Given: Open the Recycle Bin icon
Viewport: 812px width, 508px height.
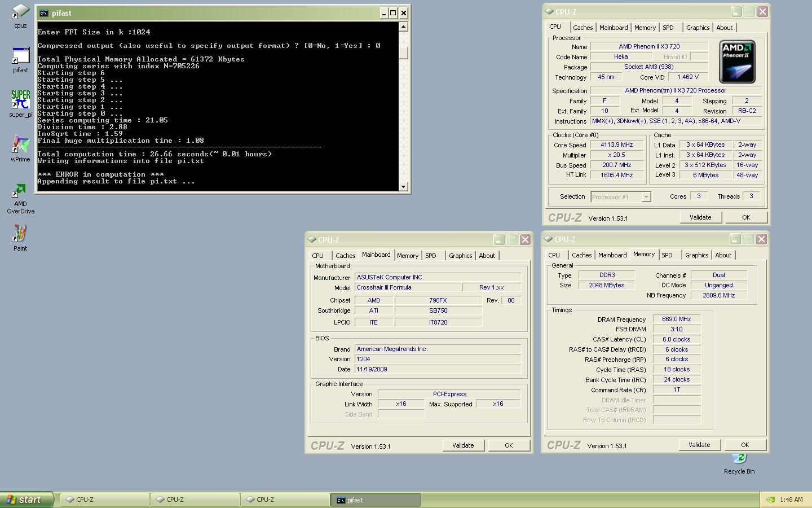Looking at the screenshot, I should [739, 464].
